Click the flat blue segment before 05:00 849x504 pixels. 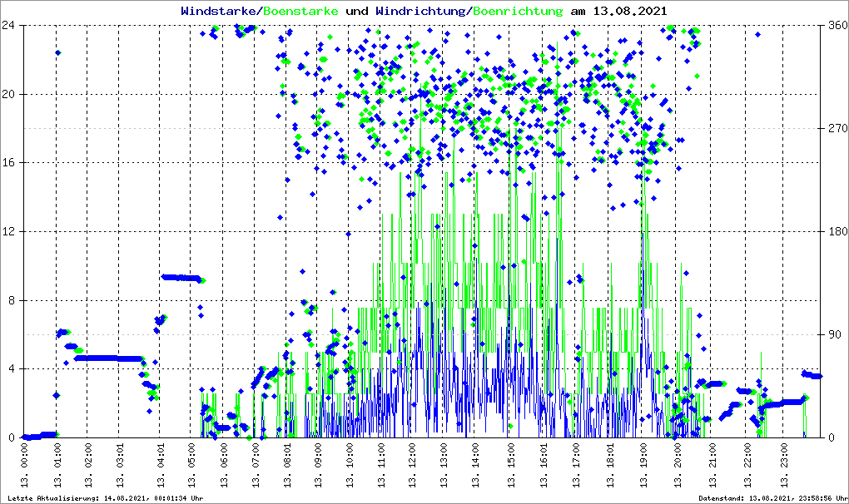click(x=181, y=278)
